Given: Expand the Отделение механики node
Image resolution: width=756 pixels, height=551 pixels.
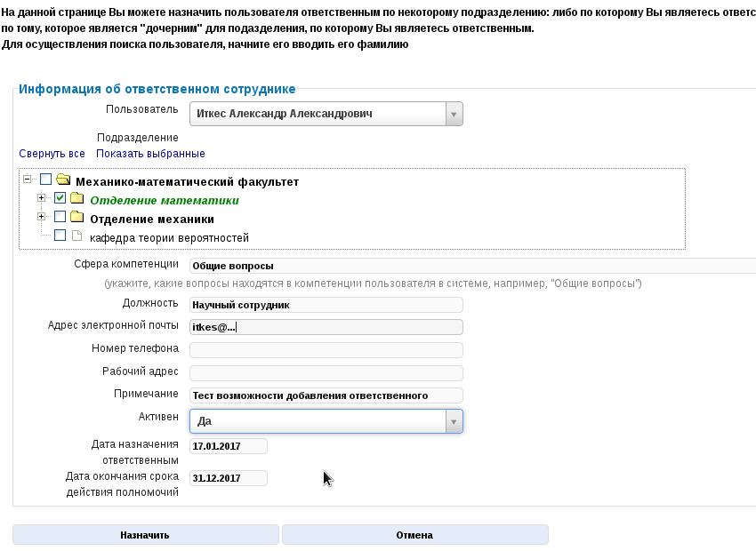Looking at the screenshot, I should 41,217.
